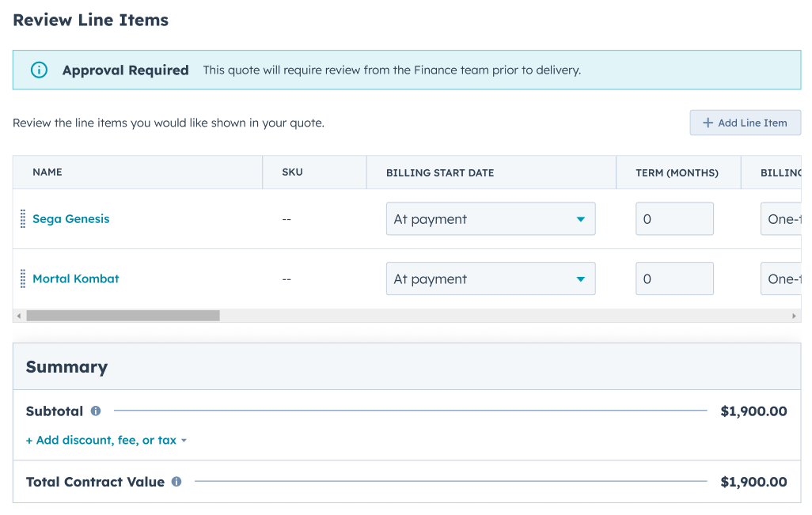Focus the Mortal Kombat term months field
Image resolution: width=812 pixels, height=515 pixels.
click(x=674, y=279)
